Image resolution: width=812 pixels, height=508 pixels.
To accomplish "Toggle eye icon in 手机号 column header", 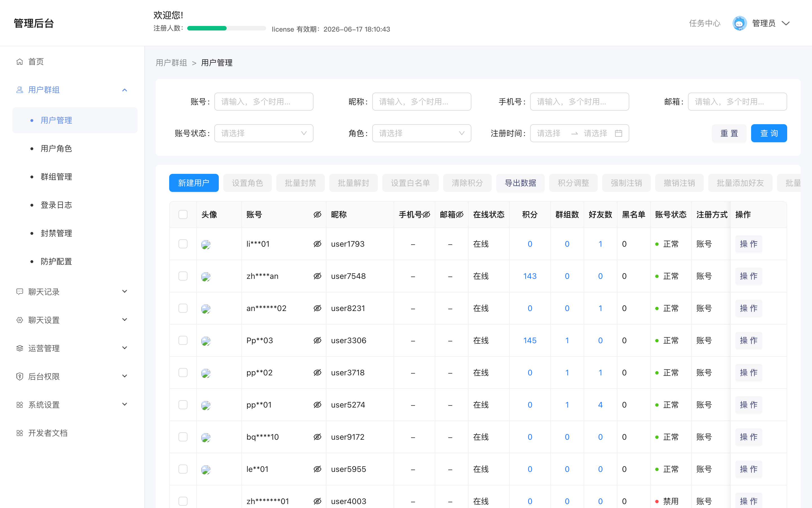I will pos(426,215).
